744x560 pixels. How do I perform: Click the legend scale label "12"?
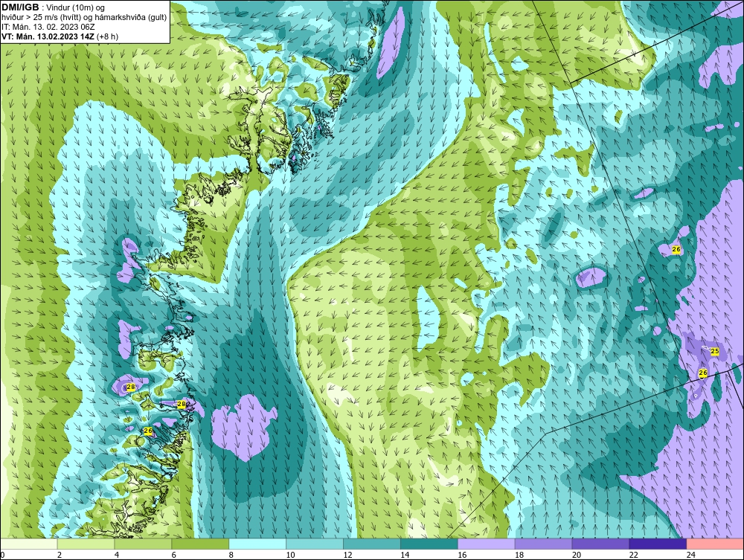347,555
